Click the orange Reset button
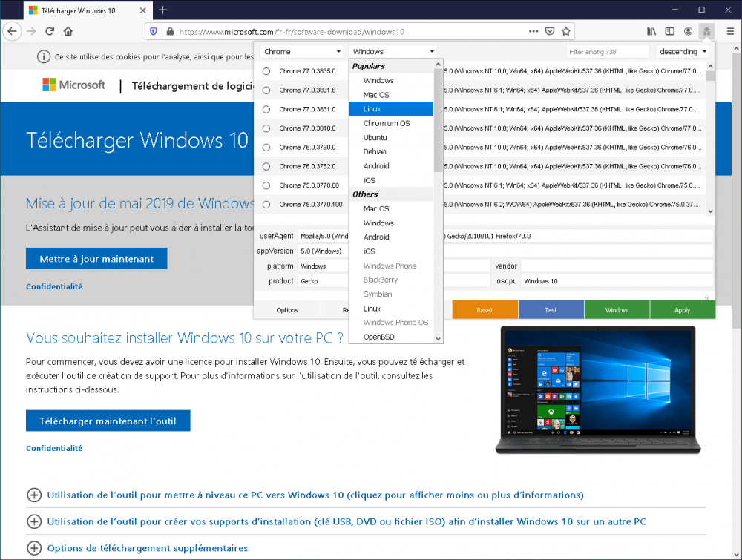 tap(485, 310)
